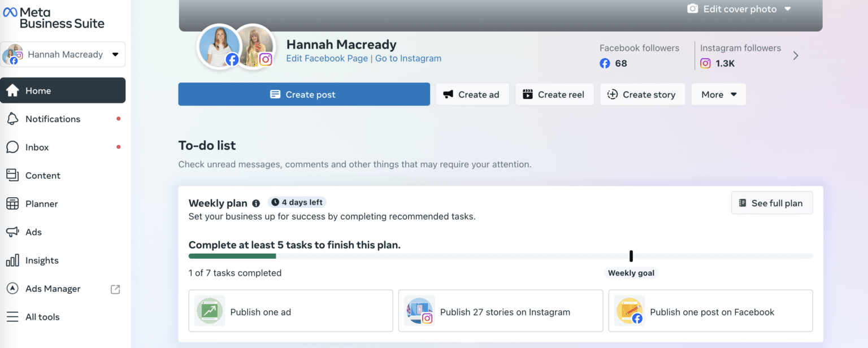Open the followers details chevron
This screenshot has width=868, height=348.
(x=796, y=55)
